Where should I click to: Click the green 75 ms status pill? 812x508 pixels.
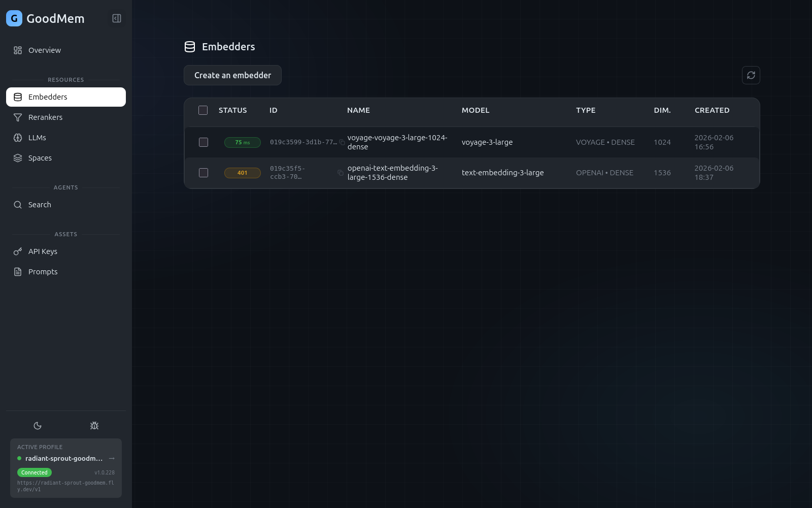point(242,142)
